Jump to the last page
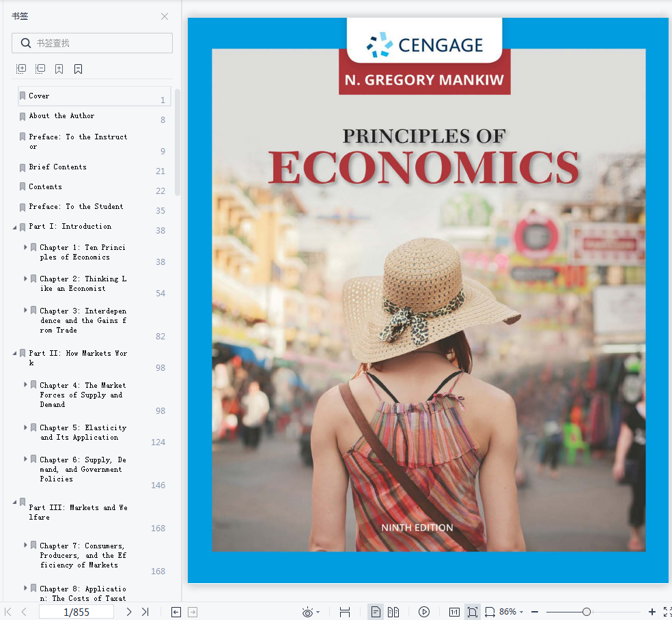 click(x=145, y=612)
